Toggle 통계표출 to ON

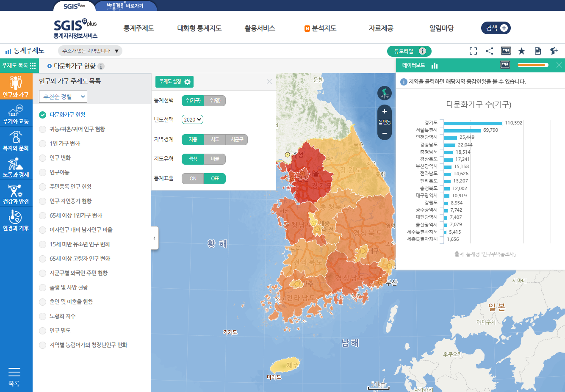coord(193,179)
